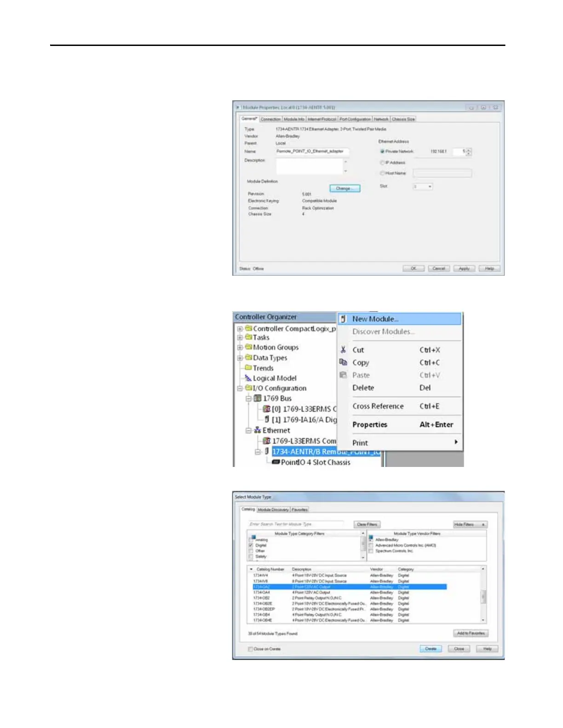Open the Internet Protocol tab
Screen dimensions: 563x728
pyautogui.click(x=322, y=119)
